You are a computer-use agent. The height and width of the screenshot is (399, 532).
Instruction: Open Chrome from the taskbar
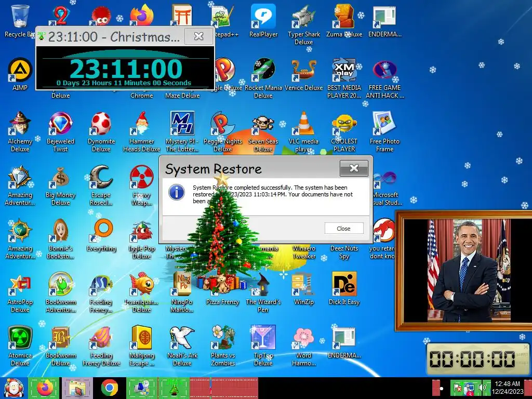(x=109, y=388)
